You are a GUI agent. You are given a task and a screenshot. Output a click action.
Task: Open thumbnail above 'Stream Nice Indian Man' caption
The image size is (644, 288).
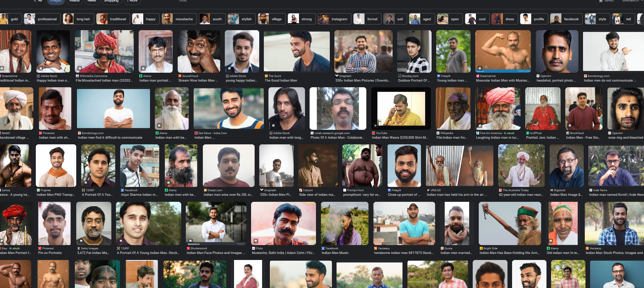click(199, 51)
